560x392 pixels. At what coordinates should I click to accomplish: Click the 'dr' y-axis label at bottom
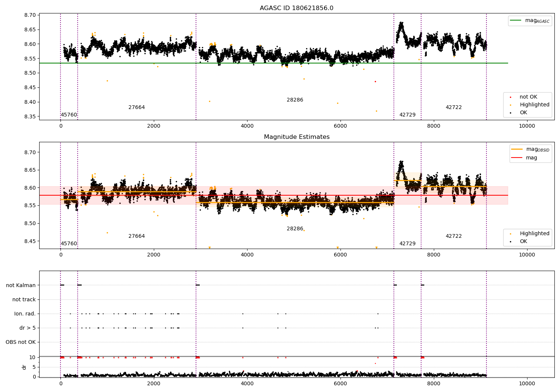coord(24,367)
